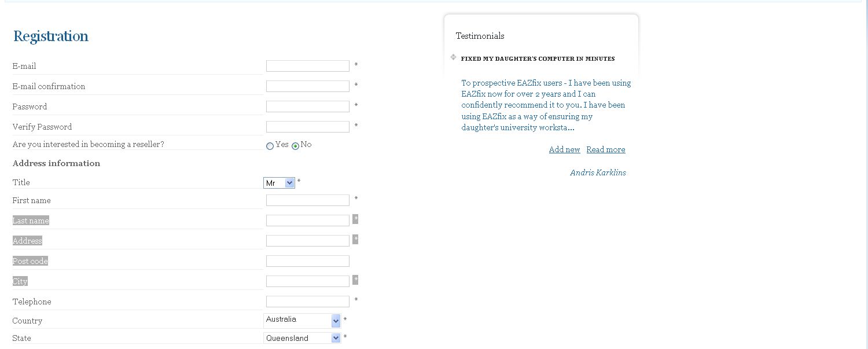Image resolution: width=868 pixels, height=349 pixels.
Task: Click the Password input field
Action: point(307,106)
